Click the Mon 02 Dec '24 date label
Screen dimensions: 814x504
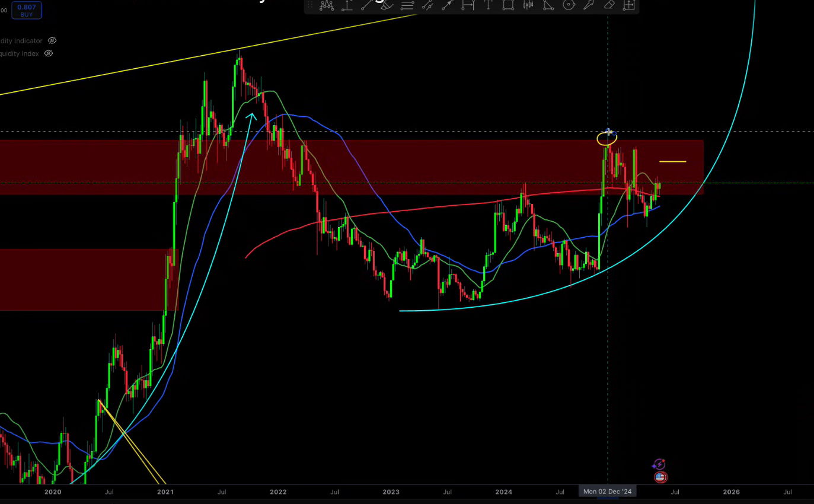[608, 491]
